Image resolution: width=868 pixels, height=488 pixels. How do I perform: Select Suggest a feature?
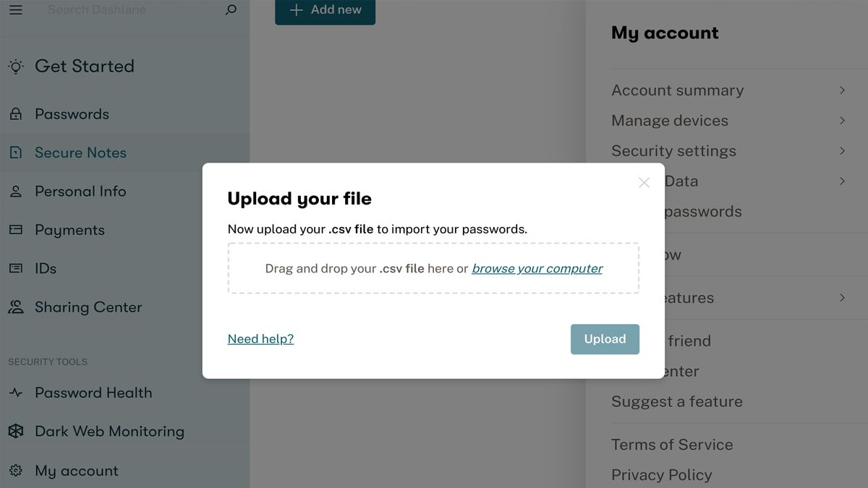676,401
